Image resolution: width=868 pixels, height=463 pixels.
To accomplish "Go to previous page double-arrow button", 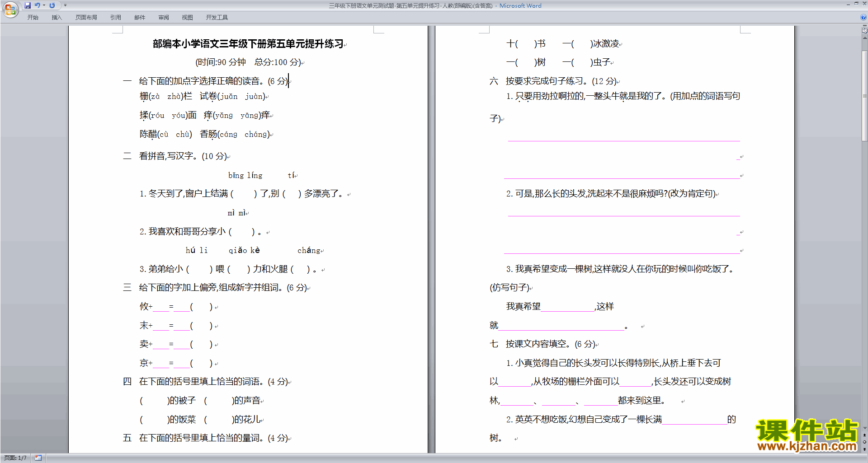I will tap(864, 435).
